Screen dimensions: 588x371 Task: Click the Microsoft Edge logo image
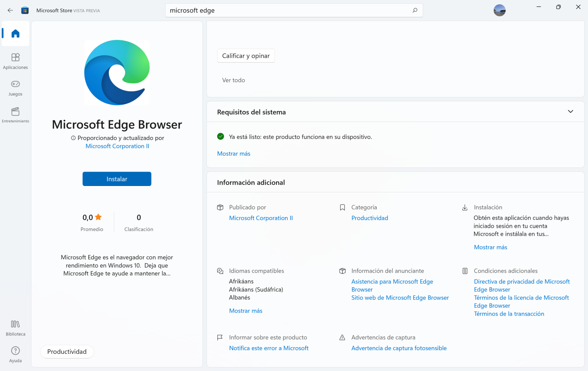(117, 72)
